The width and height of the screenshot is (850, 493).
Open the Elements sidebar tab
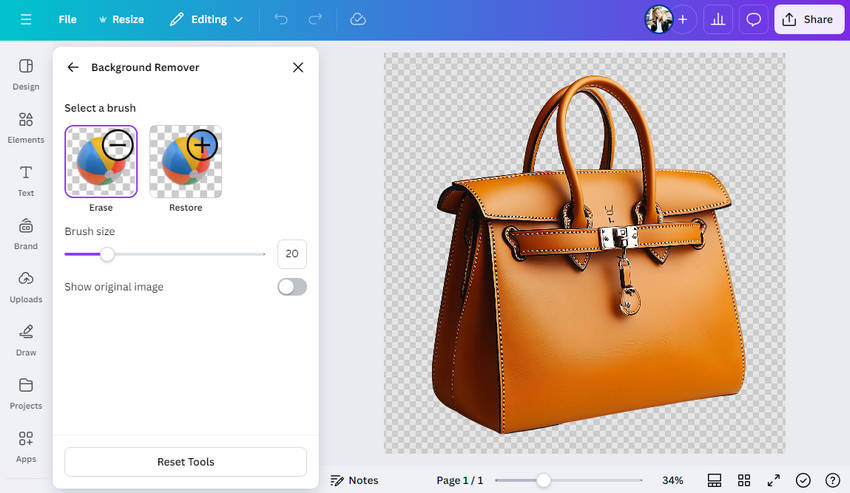click(x=25, y=128)
